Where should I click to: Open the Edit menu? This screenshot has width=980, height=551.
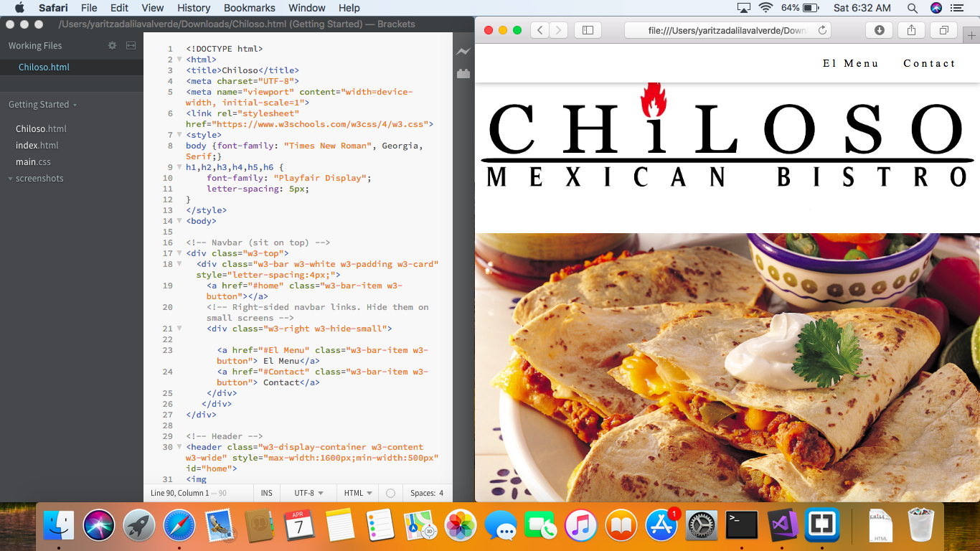click(119, 8)
